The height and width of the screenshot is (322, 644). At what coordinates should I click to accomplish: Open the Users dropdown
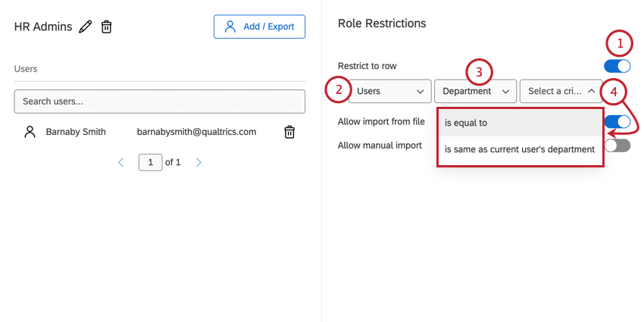click(389, 91)
